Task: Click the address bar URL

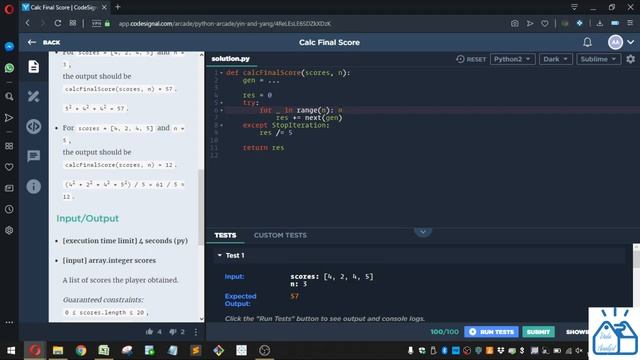Action: click(x=224, y=24)
